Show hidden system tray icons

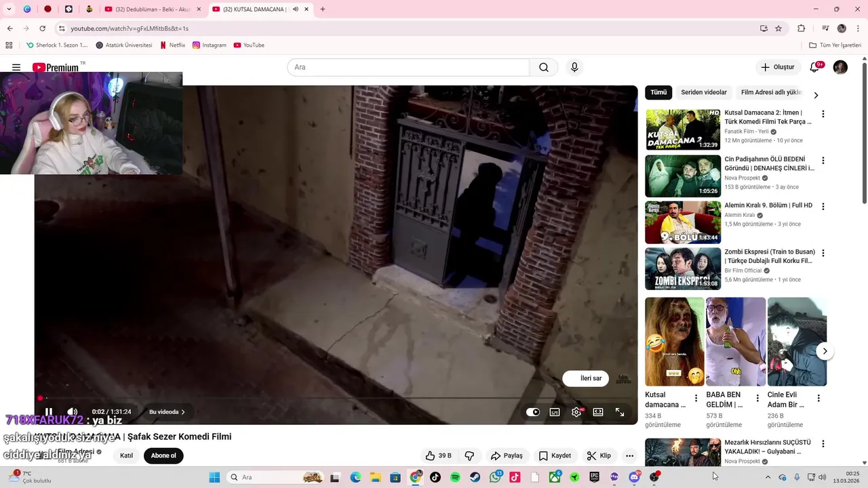pos(768,477)
